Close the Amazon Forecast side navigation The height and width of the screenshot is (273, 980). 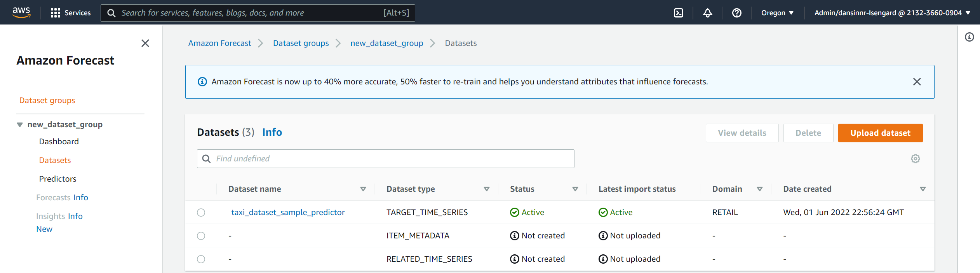(145, 43)
